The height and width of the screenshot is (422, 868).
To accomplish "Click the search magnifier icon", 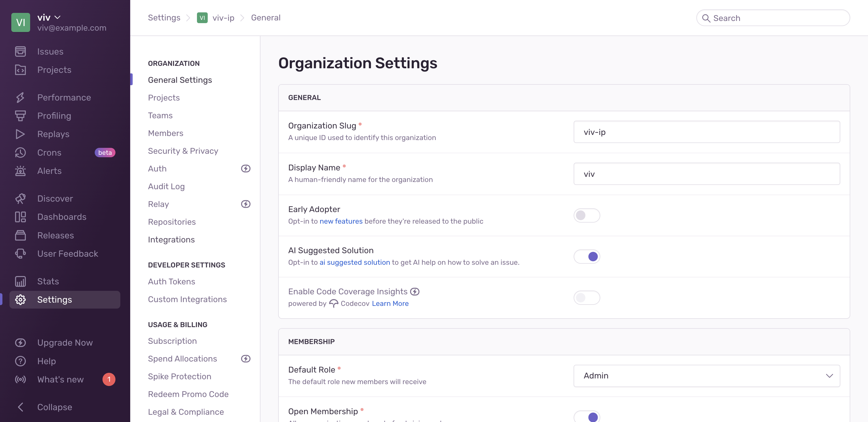I will click(x=706, y=18).
